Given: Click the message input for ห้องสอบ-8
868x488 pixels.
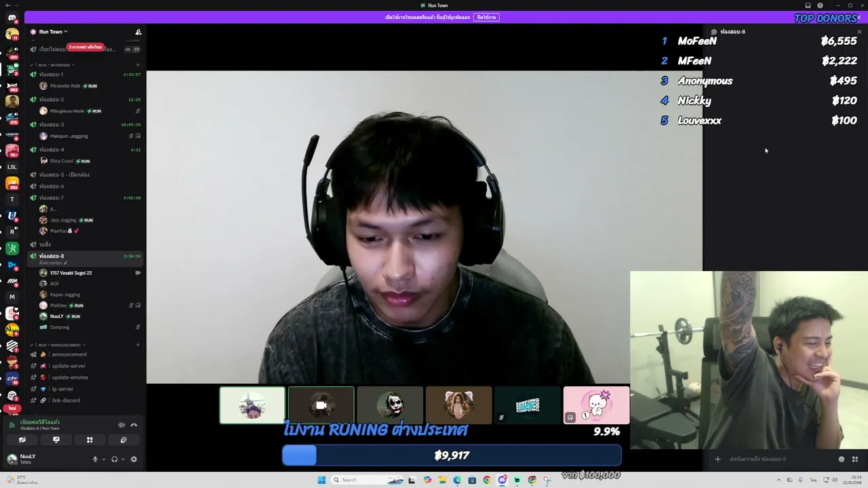Looking at the screenshot, I should pyautogui.click(x=780, y=459).
